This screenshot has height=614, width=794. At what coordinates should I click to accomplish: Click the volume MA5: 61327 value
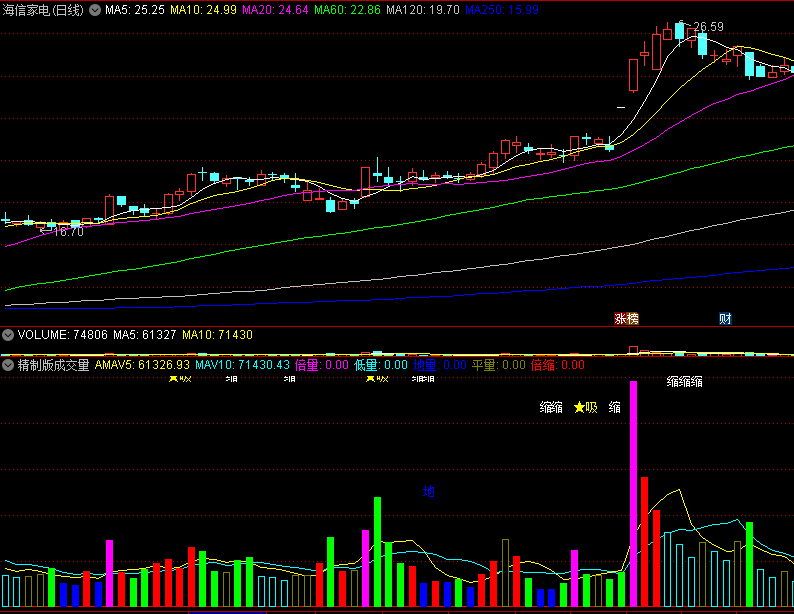(144, 335)
